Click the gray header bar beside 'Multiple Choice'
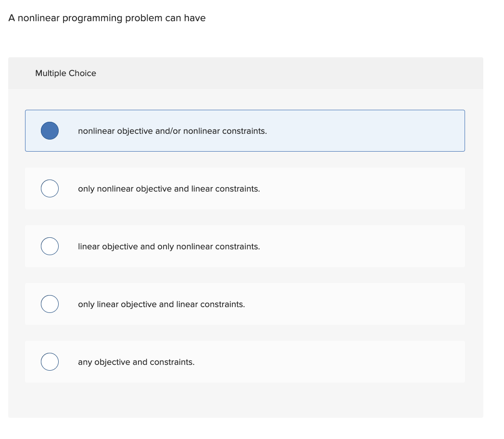 (x=290, y=73)
